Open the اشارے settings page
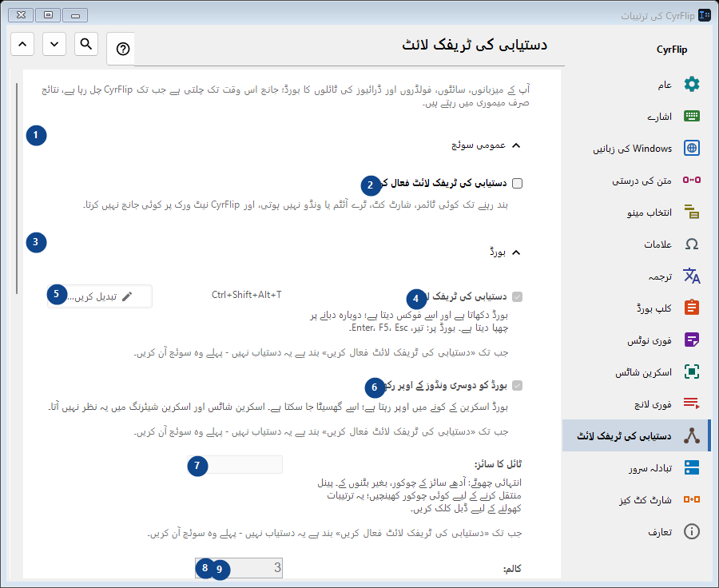 coord(635,116)
